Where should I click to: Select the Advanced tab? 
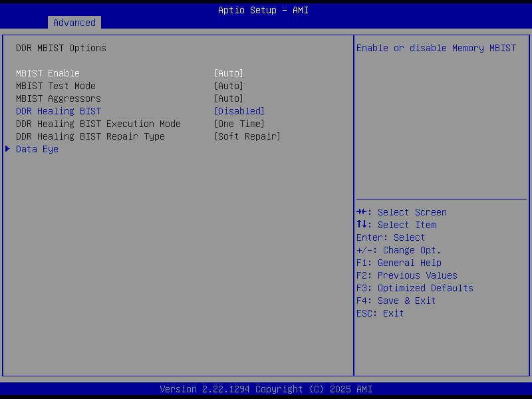pos(74,22)
